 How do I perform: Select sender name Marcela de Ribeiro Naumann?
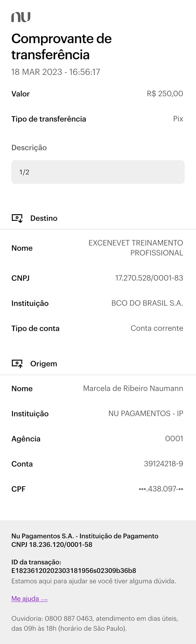133,388
